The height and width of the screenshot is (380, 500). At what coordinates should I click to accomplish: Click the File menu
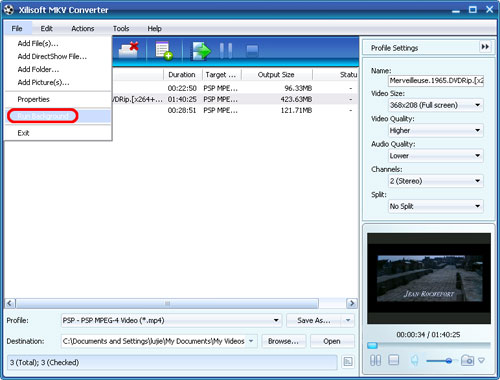pyautogui.click(x=17, y=29)
